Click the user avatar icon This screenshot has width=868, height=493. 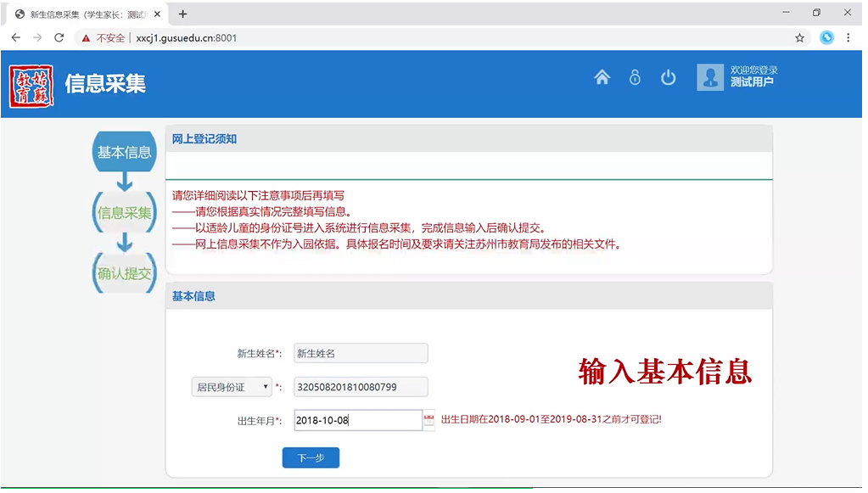coord(709,77)
